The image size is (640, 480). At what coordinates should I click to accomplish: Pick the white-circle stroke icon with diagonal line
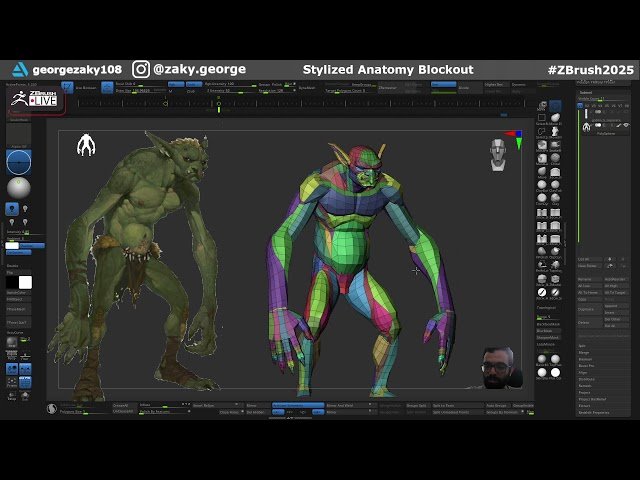pos(542,292)
